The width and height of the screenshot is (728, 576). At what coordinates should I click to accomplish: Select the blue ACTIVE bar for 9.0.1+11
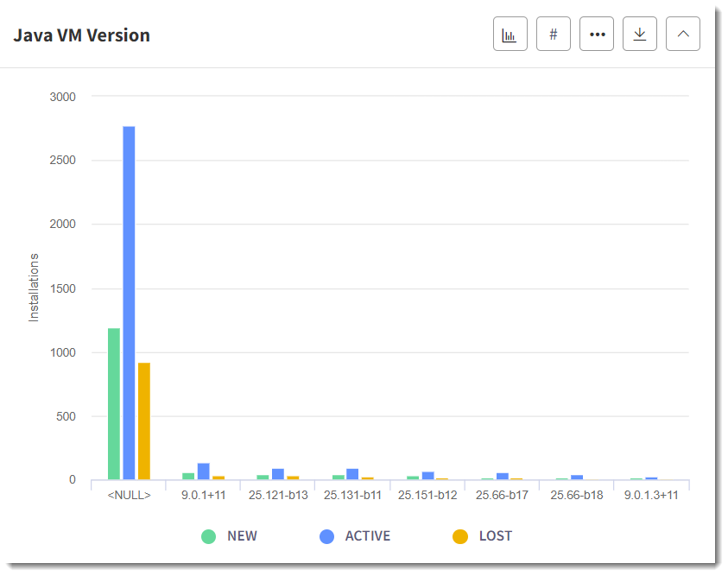point(203,472)
